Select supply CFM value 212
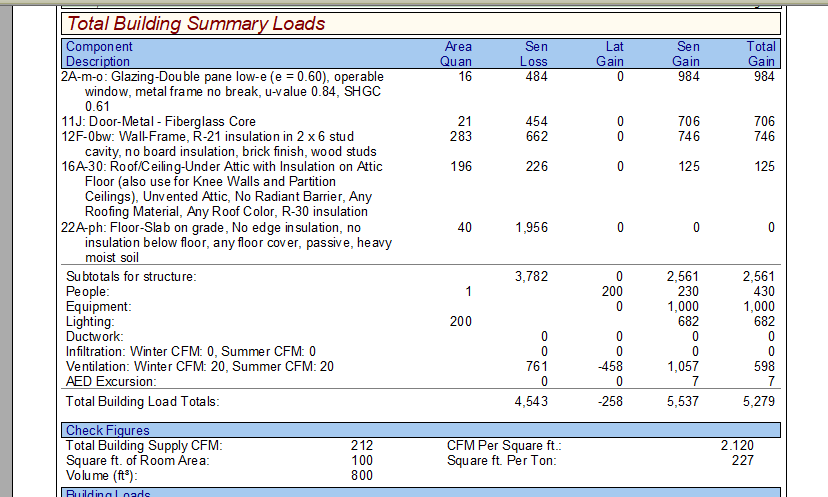Screen dimensions: 828x497 (x=362, y=446)
